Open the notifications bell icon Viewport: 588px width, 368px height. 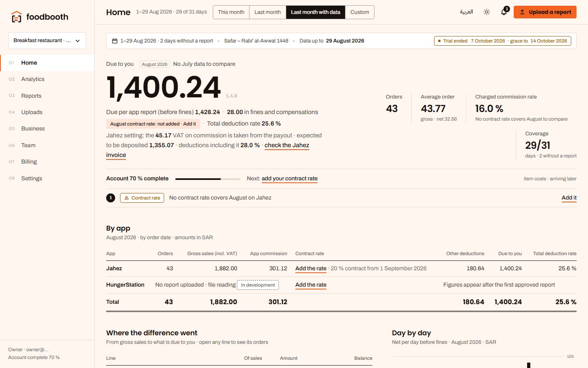[504, 12]
